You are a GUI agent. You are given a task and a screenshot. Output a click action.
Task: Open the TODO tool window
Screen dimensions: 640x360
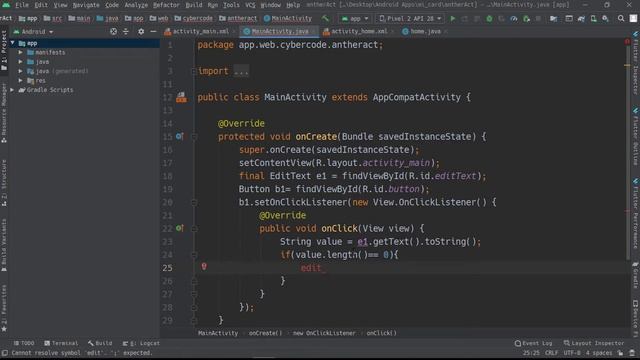[24, 343]
